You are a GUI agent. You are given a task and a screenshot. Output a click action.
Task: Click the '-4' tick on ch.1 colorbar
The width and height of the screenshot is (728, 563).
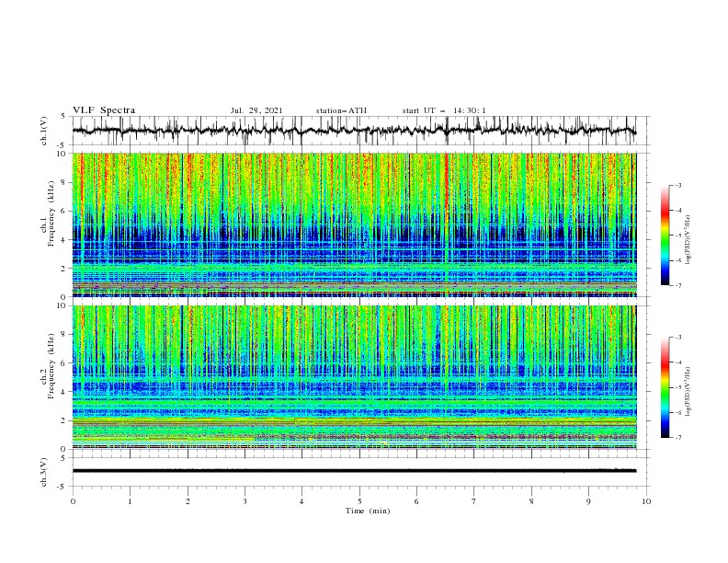(677, 211)
